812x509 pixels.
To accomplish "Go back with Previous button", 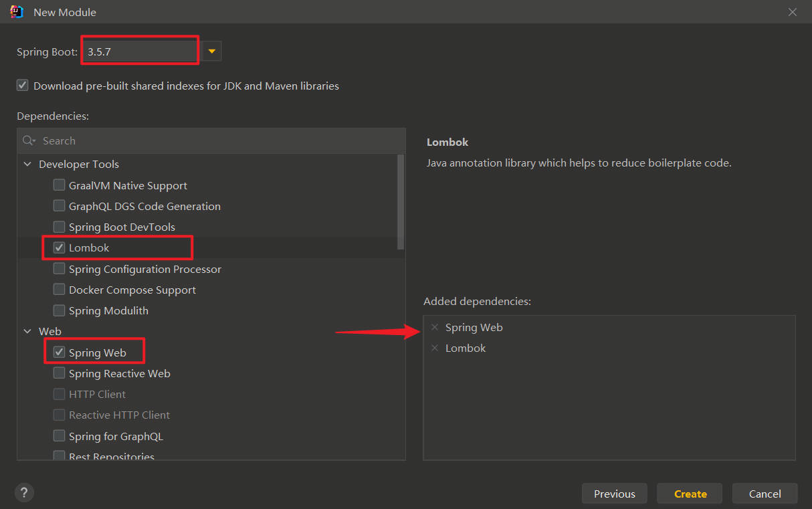I will pos(614,494).
